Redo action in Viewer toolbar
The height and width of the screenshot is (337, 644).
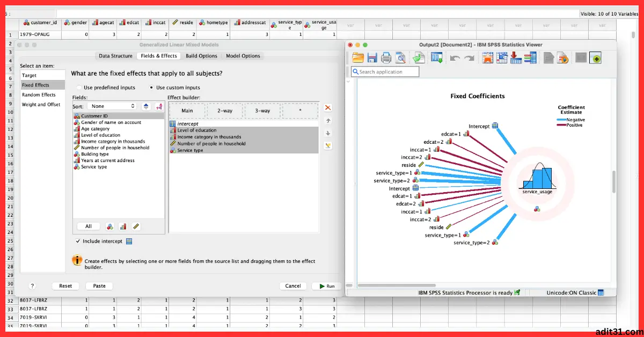click(469, 57)
